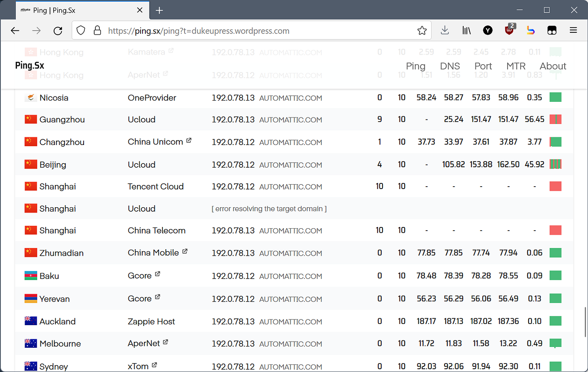Image resolution: width=588 pixels, height=372 pixels.
Task: Close the Ping | Ping.Sx tab
Action: pyautogui.click(x=140, y=11)
